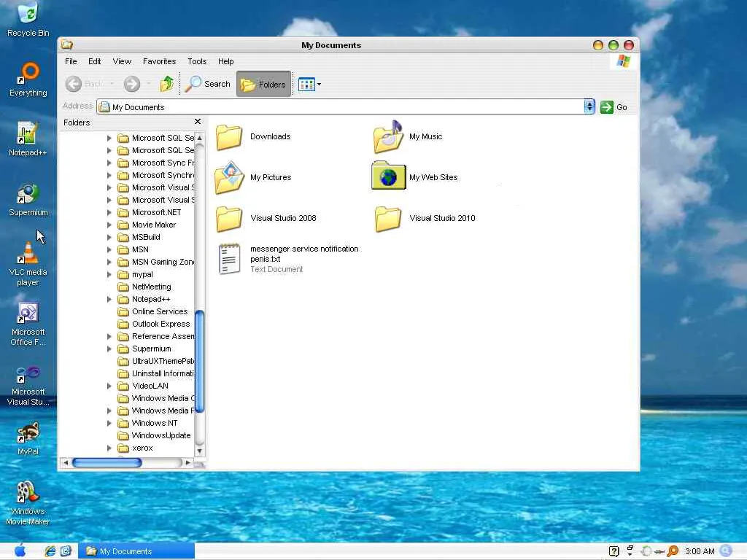The width and height of the screenshot is (747, 560).
Task: Expand the xerox tree node
Action: pyautogui.click(x=109, y=448)
